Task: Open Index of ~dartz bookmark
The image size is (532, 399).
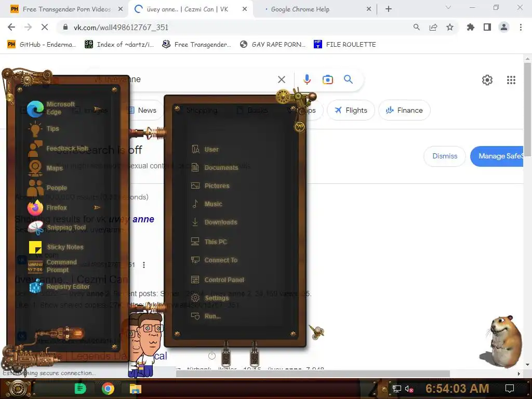Action: [119, 44]
